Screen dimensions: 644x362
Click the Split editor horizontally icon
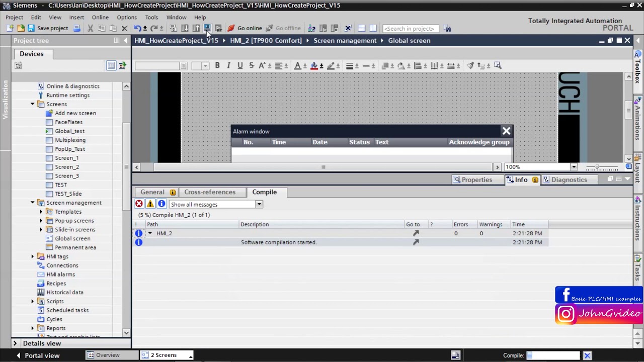362,29
